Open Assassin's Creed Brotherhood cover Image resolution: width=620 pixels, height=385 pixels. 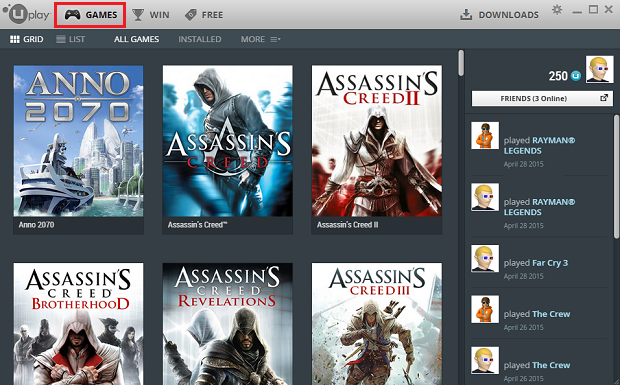78,324
